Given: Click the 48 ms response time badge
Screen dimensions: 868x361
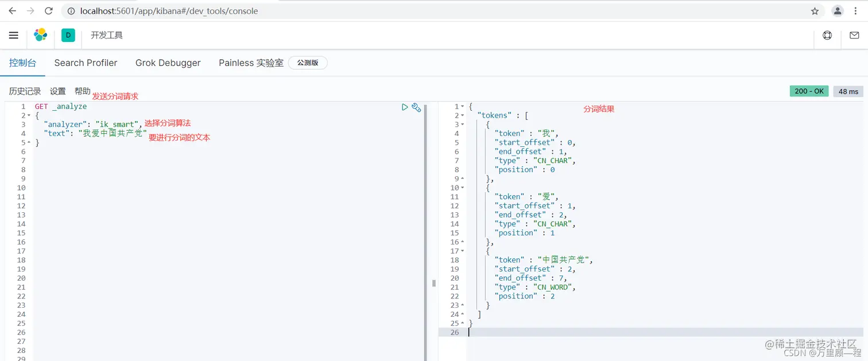Looking at the screenshot, I should coord(848,91).
